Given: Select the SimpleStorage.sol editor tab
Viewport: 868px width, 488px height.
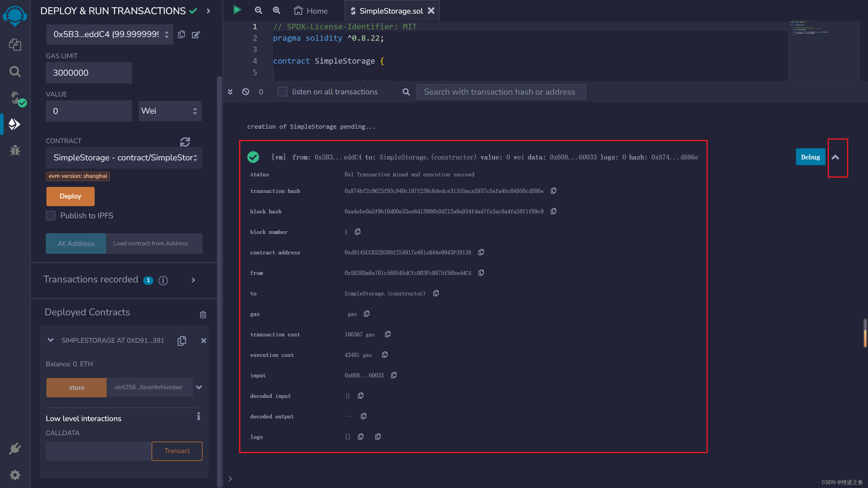Looking at the screenshot, I should click(390, 11).
